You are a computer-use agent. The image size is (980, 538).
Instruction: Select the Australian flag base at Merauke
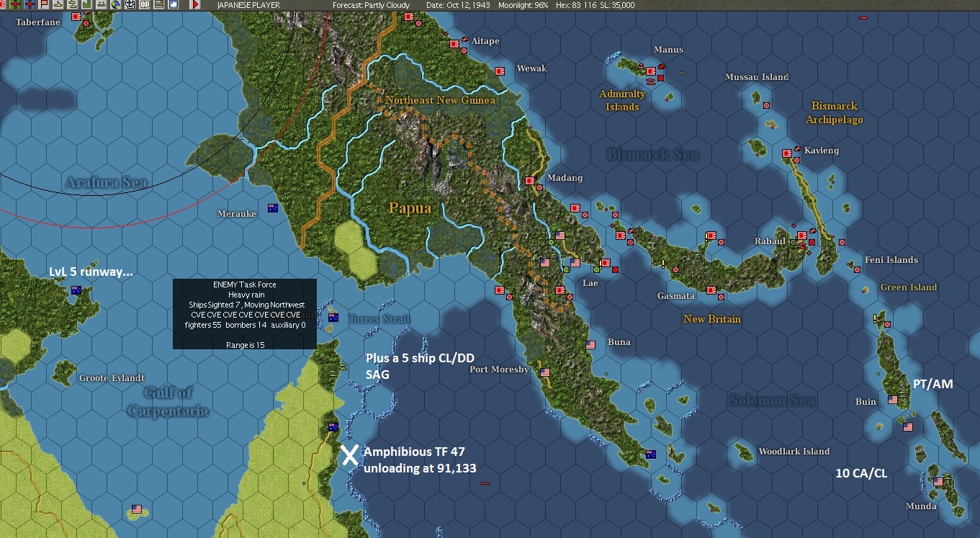tap(273, 208)
